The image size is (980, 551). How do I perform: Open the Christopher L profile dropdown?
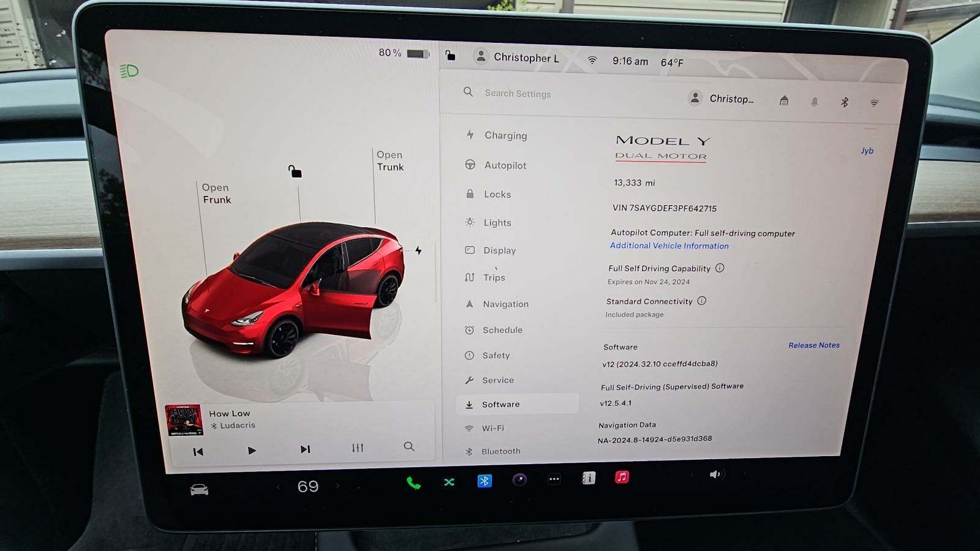coord(518,58)
